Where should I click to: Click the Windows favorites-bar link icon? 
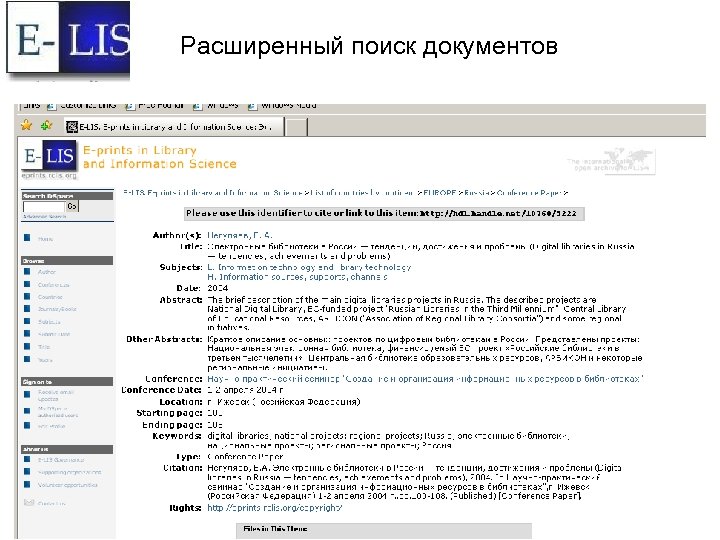(x=197, y=106)
